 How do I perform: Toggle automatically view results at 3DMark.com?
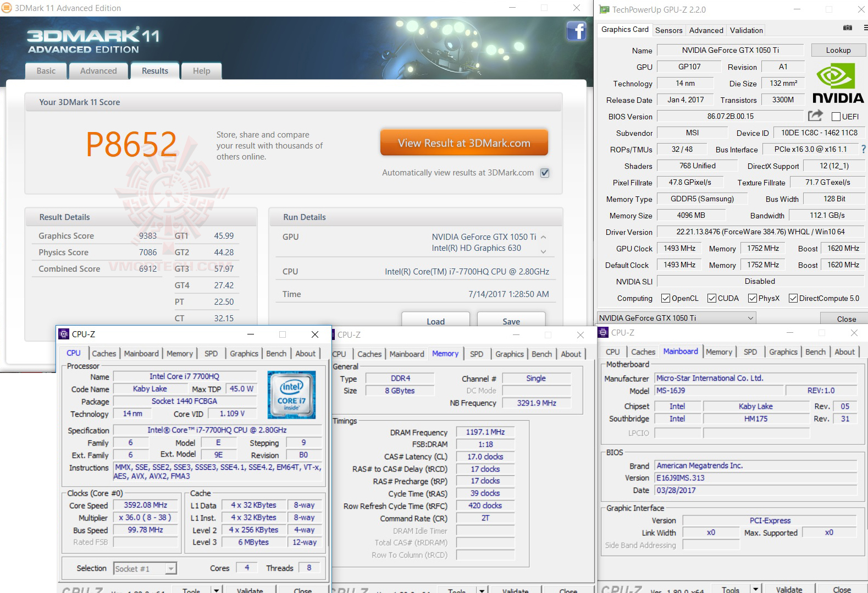tap(545, 173)
